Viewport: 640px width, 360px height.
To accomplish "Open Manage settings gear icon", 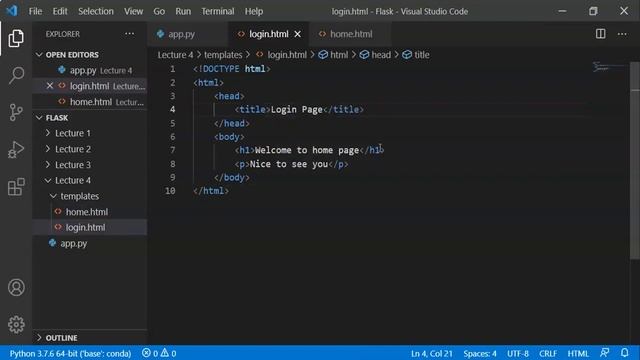I will 16,324.
